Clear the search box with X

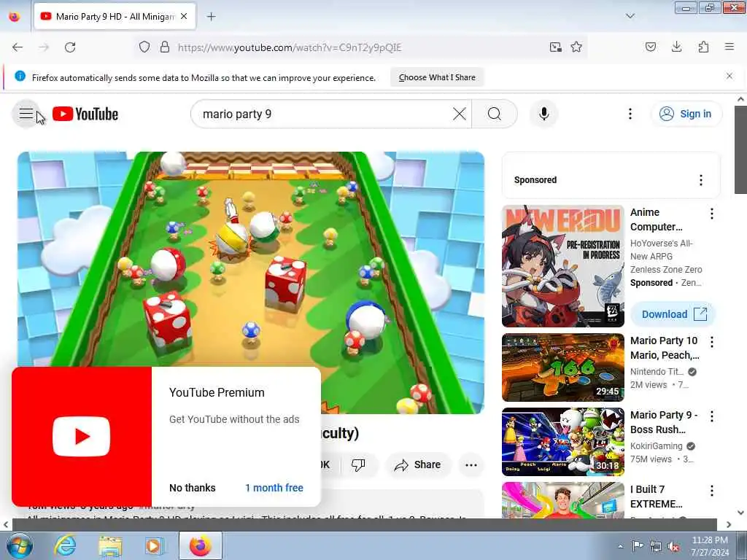(x=460, y=114)
